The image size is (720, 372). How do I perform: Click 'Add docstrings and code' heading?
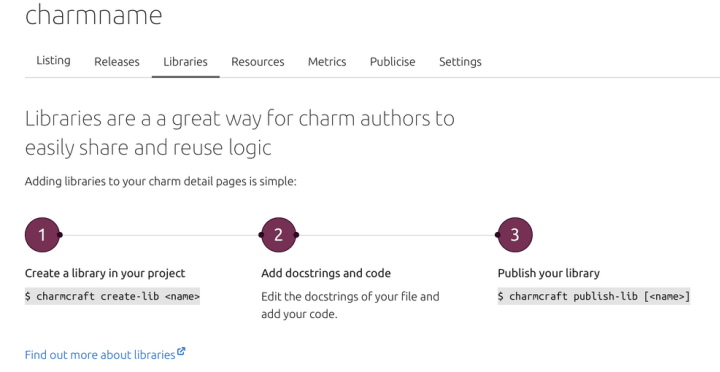[326, 273]
